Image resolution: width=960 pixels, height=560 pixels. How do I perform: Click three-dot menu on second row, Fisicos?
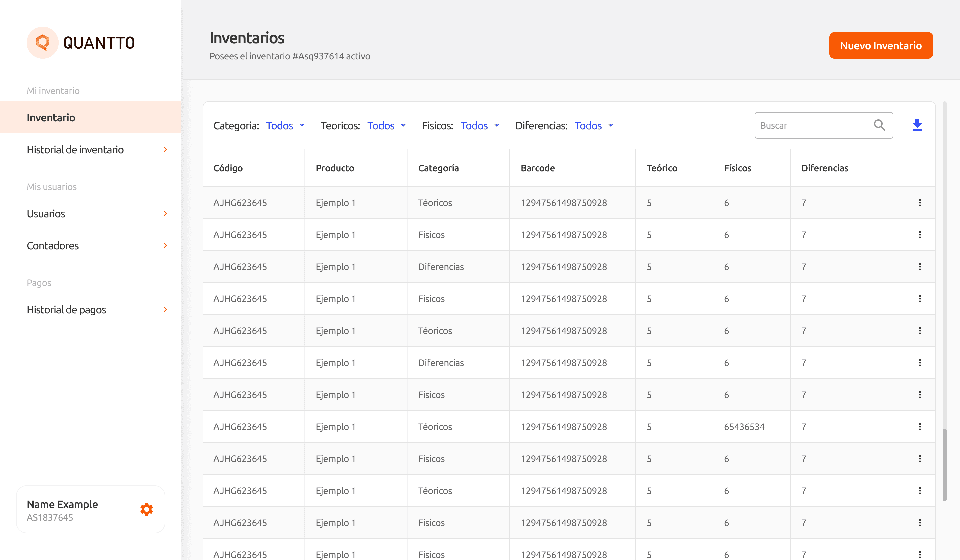(920, 235)
